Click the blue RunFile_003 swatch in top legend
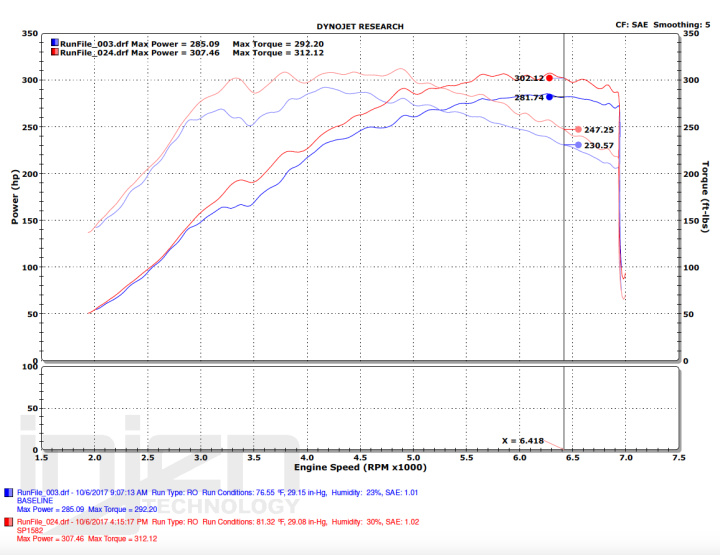Screen dimensions: 720x555 (54, 44)
